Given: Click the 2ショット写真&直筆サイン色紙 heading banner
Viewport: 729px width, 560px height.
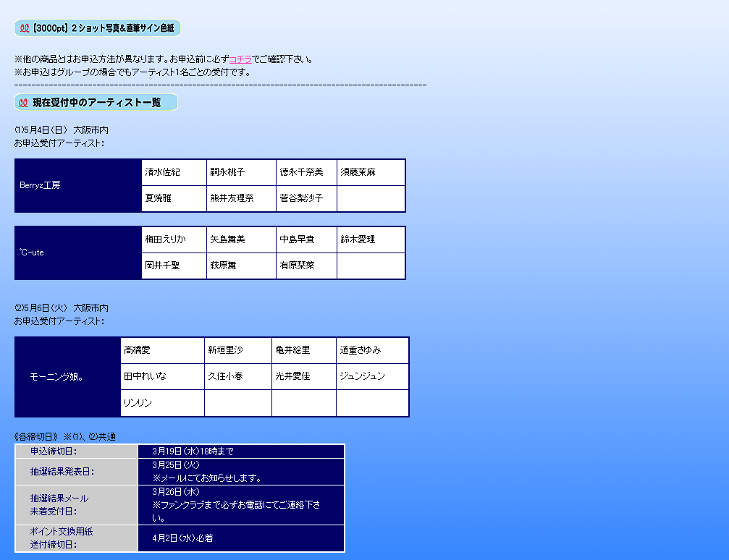Looking at the screenshot, I should 97,28.
